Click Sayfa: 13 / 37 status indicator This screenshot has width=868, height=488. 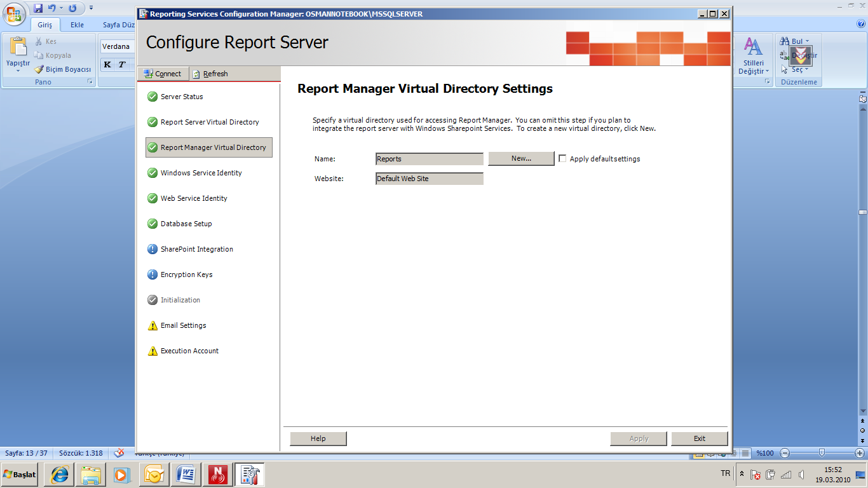[x=26, y=453]
